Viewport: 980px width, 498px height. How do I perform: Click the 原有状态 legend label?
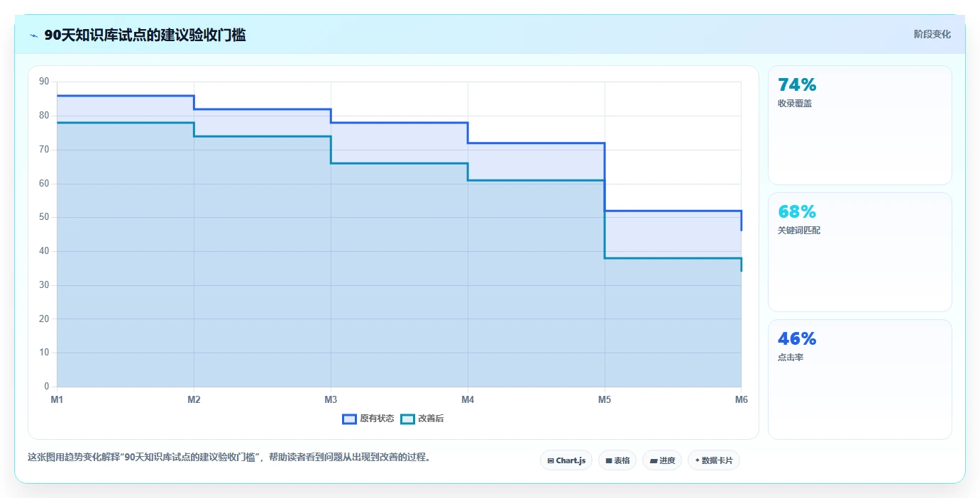[377, 419]
